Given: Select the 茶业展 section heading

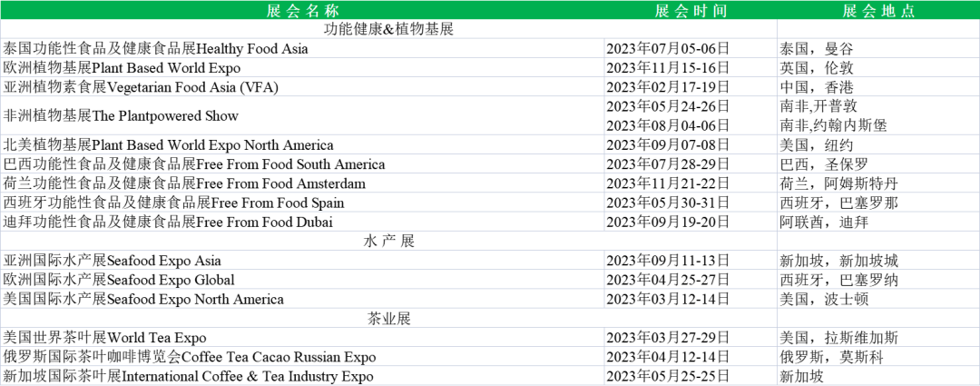Looking at the screenshot, I should [388, 319].
